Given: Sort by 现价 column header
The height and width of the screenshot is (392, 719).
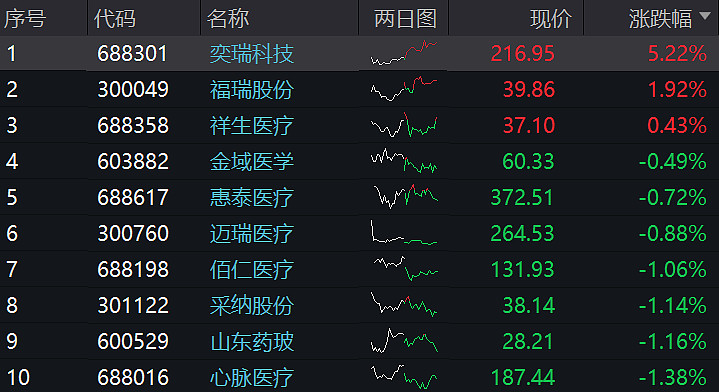Looking at the screenshot, I should coord(551,19).
